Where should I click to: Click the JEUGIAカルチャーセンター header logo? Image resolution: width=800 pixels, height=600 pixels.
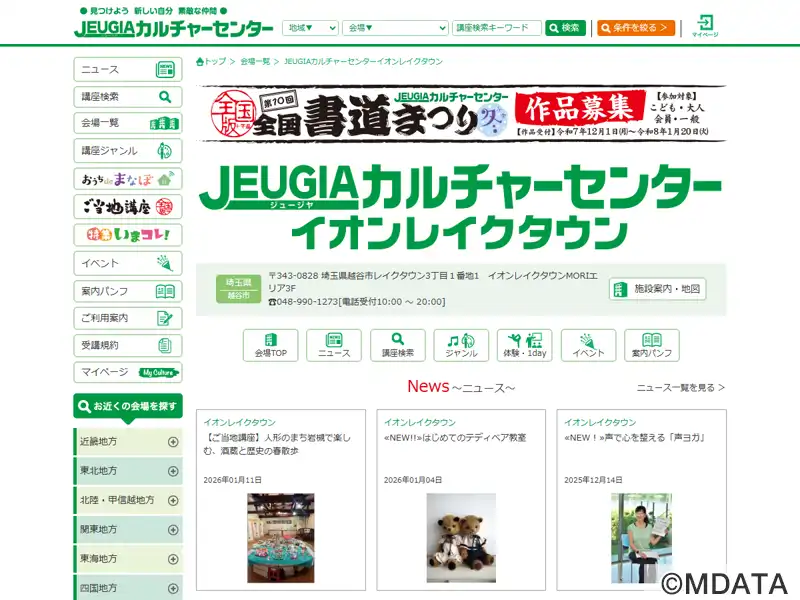click(x=173, y=28)
